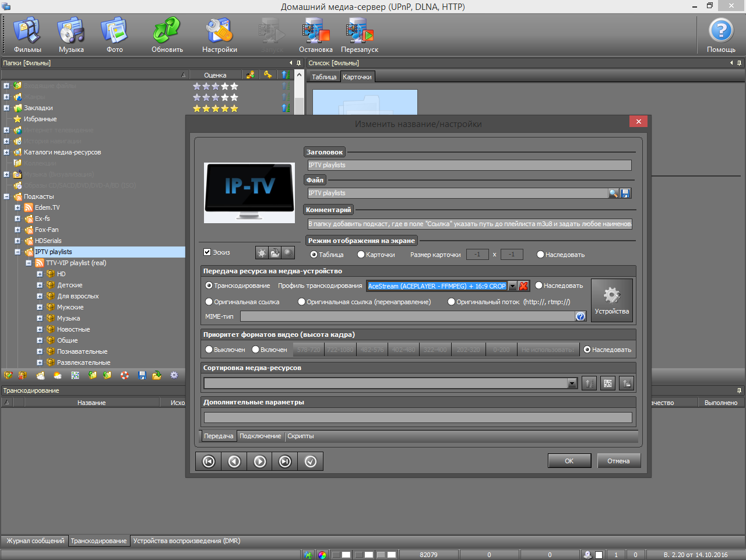Click the Остановка (Stop server) icon
The width and height of the screenshot is (746, 560).
click(315, 35)
